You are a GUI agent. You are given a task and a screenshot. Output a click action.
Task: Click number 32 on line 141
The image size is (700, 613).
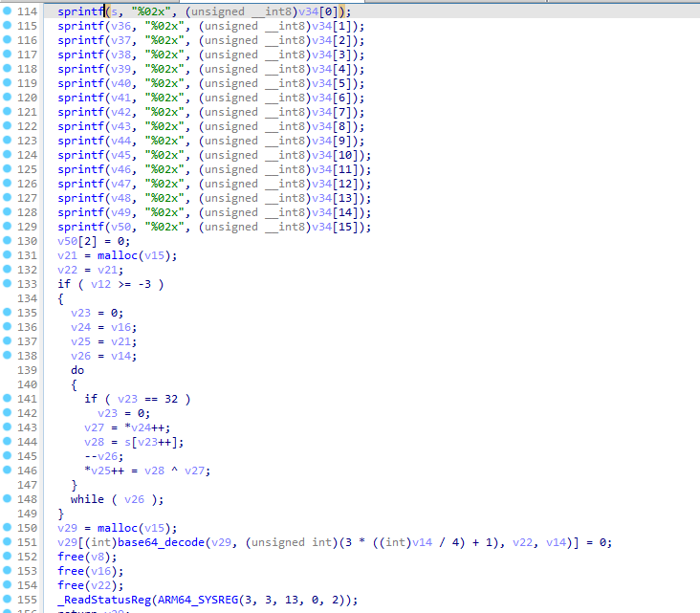[171, 399]
